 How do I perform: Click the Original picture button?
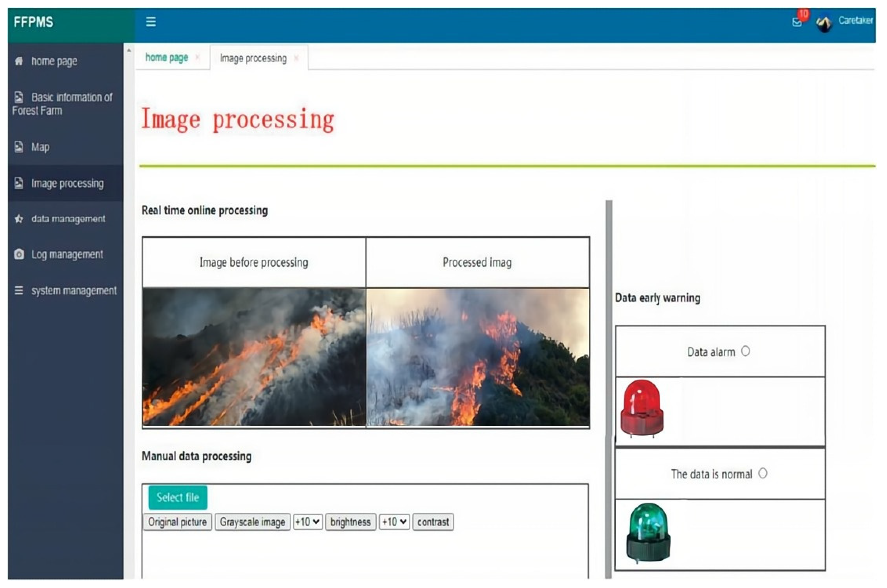[177, 522]
